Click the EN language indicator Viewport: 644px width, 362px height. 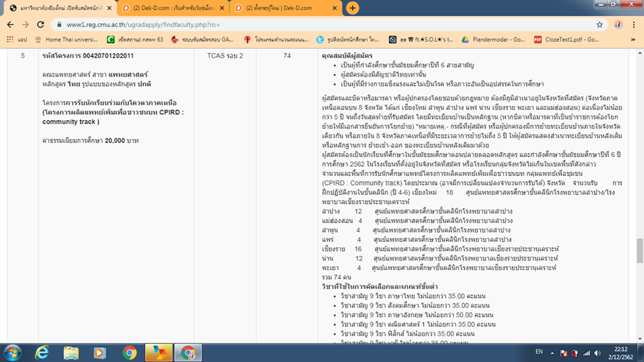pyautogui.click(x=539, y=352)
